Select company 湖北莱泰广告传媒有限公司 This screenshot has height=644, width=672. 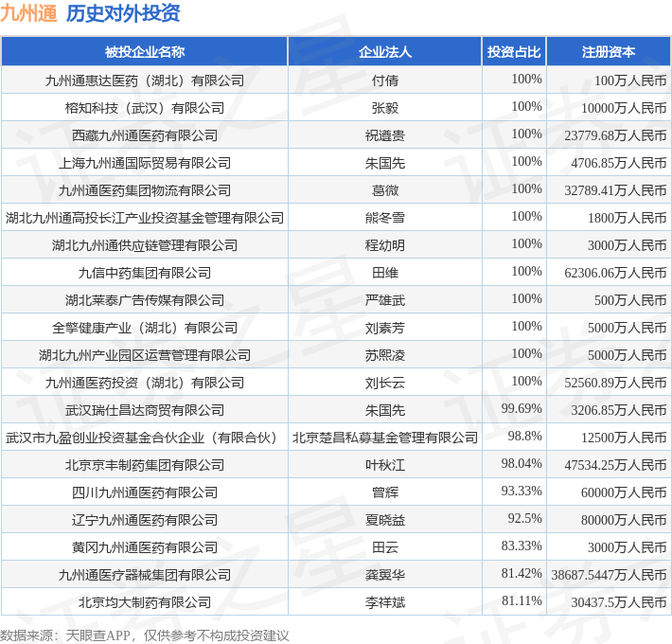[145, 299]
